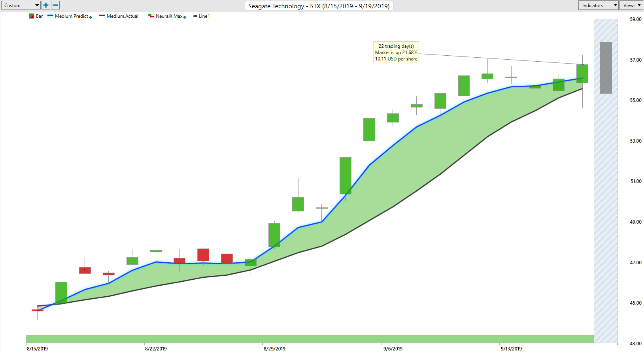Open the Custom date range dropdown
The height and width of the screenshot is (354, 644).
[21, 5]
